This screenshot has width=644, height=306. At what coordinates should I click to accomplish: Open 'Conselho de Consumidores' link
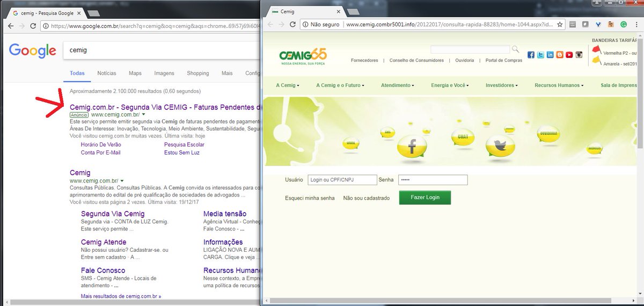(x=416, y=61)
